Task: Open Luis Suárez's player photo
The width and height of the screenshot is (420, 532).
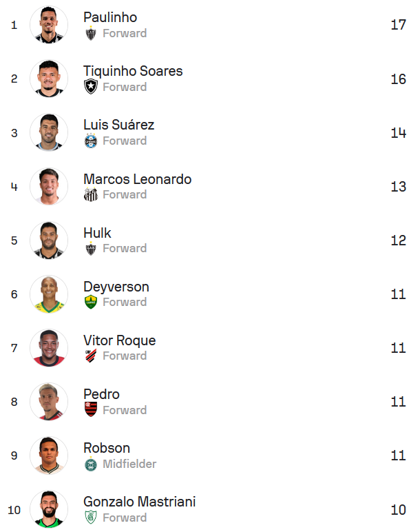Action: click(49, 133)
